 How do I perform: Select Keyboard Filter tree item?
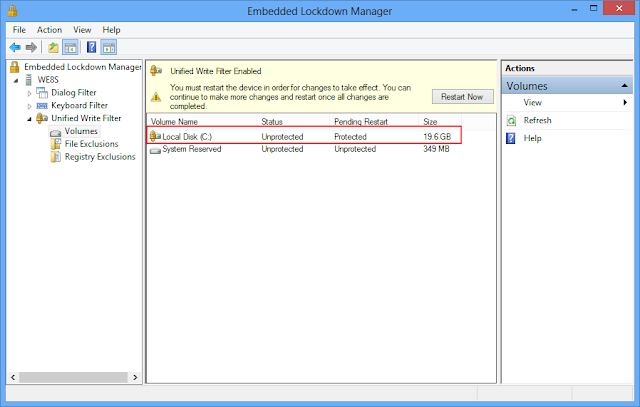tap(80, 105)
